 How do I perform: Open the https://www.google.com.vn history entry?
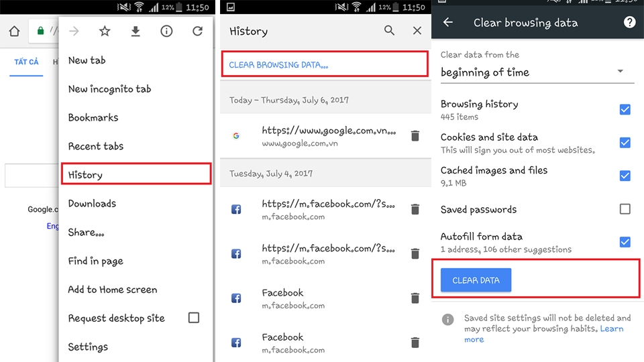(x=329, y=131)
